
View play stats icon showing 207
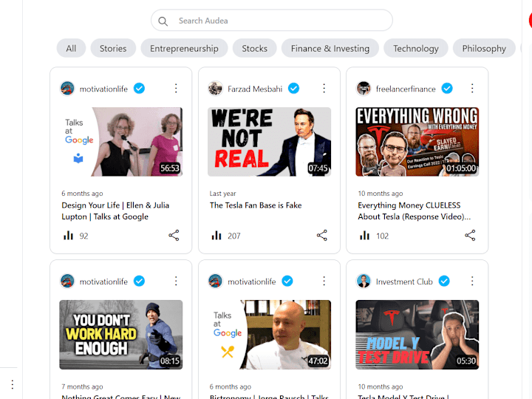(216, 236)
